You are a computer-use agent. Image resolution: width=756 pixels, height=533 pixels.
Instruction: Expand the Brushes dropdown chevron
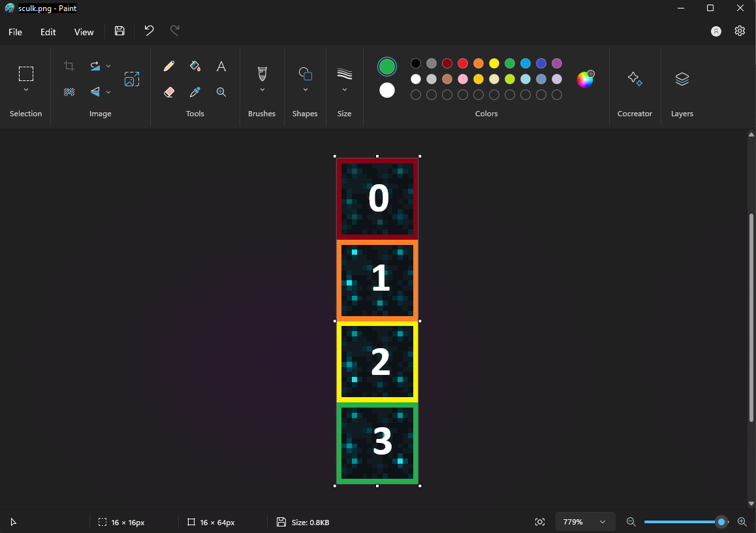tap(262, 89)
